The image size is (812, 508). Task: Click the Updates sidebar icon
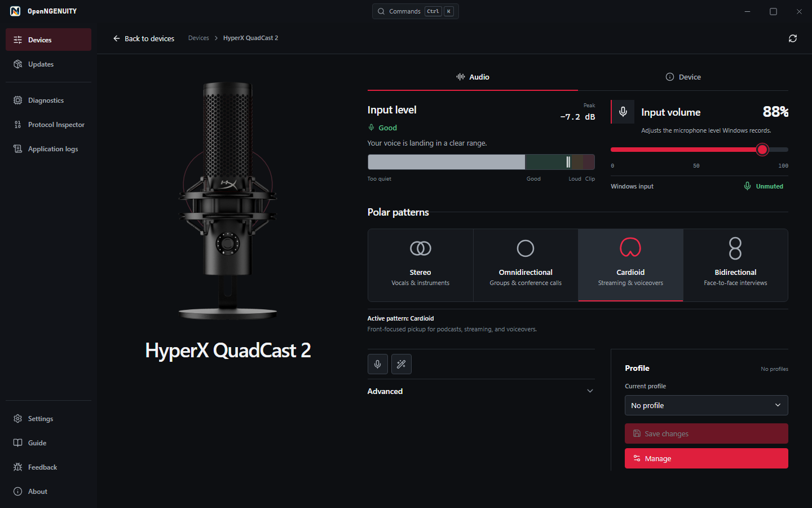point(18,64)
